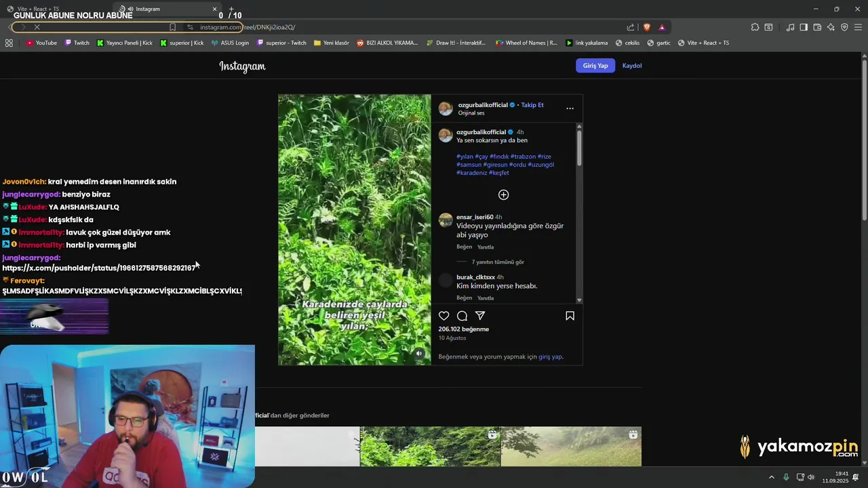This screenshot has height=488, width=868.
Task: Open rightmost foggy field post thumbnail
Action: coord(571,447)
